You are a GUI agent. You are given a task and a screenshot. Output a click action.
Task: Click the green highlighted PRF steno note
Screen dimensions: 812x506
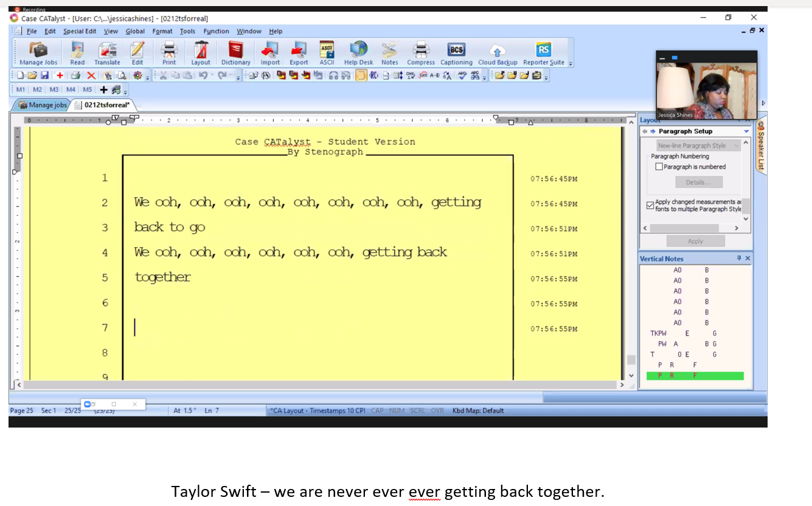pyautogui.click(x=695, y=376)
